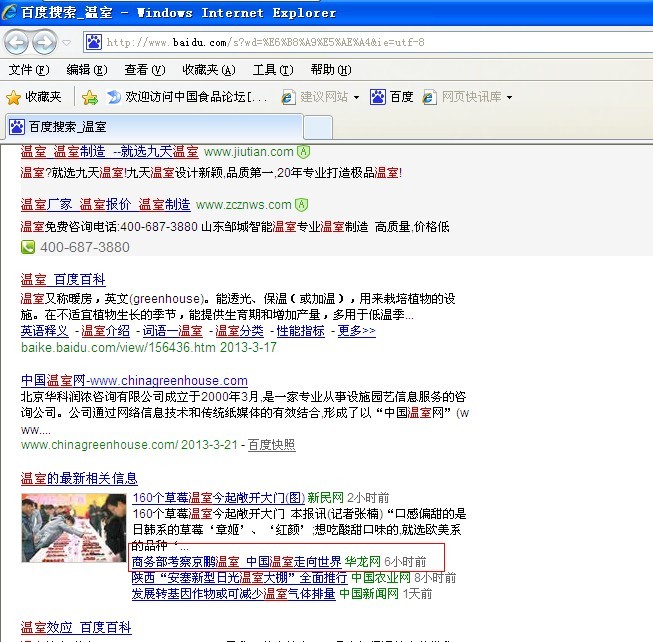Select the 百度搜索_温室 tab
The image size is (653, 642).
154,127
